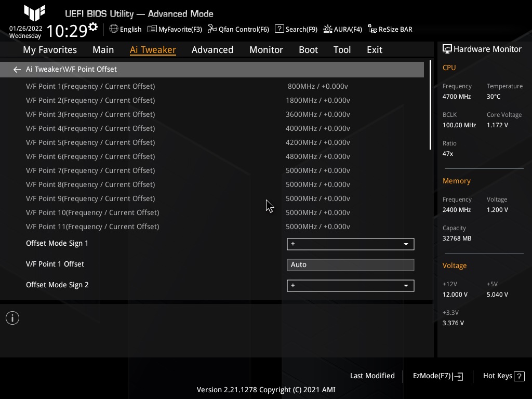Screen dimensions: 532x399
Task: Click the CPU frequency 4700 MHz value
Action: tap(456, 96)
